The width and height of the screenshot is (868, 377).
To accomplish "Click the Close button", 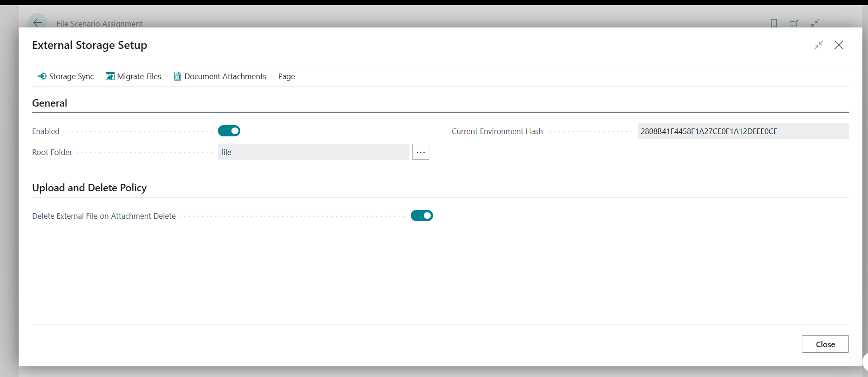I will (x=825, y=344).
